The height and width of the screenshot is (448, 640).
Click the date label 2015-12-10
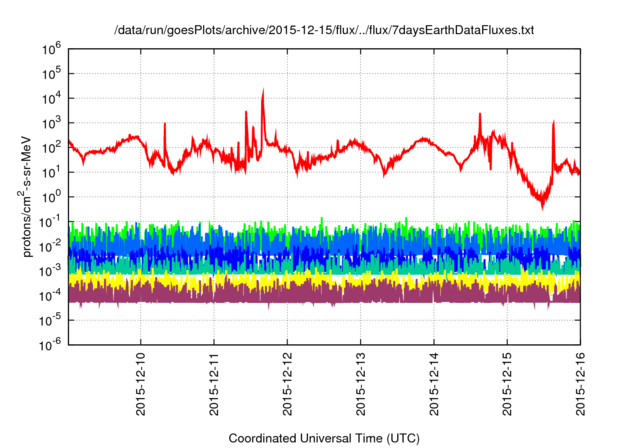(x=140, y=384)
